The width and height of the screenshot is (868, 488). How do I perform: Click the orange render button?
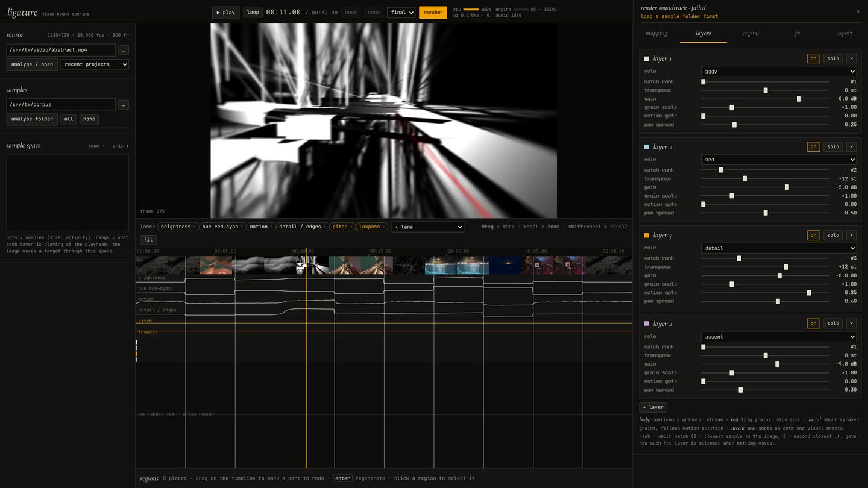433,12
